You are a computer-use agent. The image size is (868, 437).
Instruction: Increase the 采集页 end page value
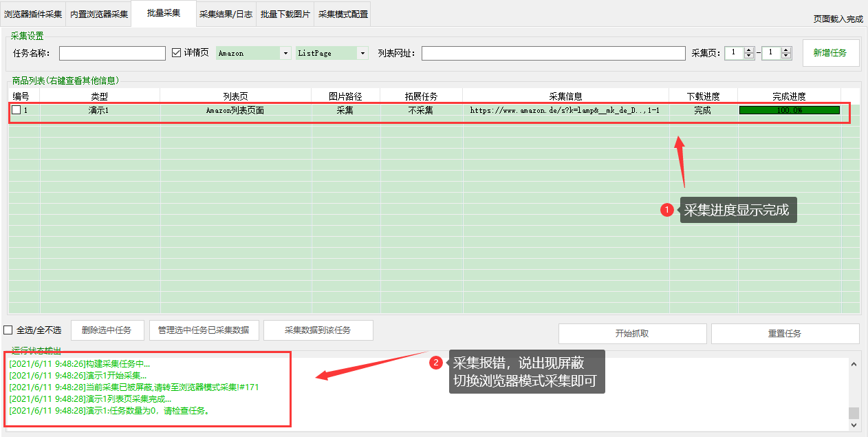click(x=786, y=50)
